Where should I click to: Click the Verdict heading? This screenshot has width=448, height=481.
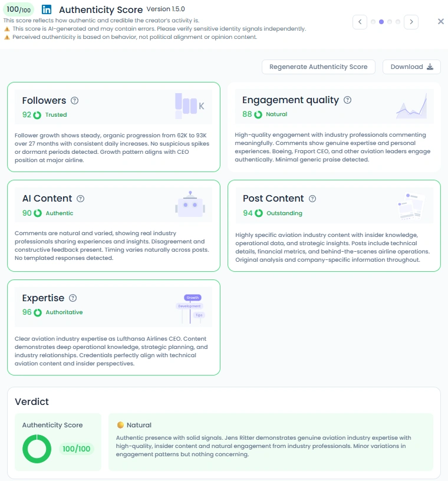[x=32, y=401]
